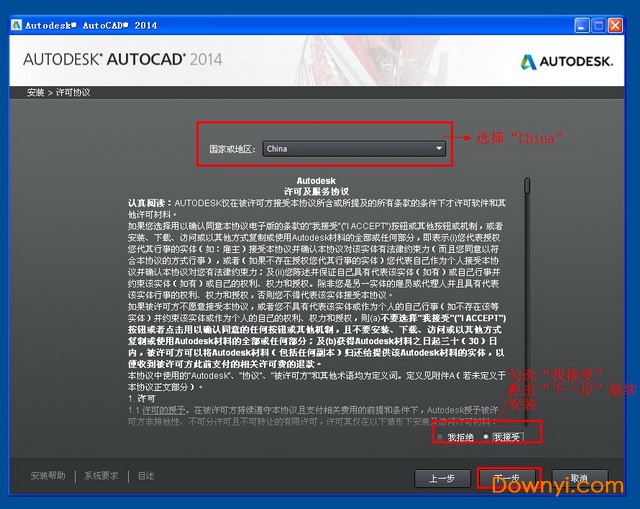
Task: Close the AutoCAD 2014 installer window
Action: click(619, 23)
